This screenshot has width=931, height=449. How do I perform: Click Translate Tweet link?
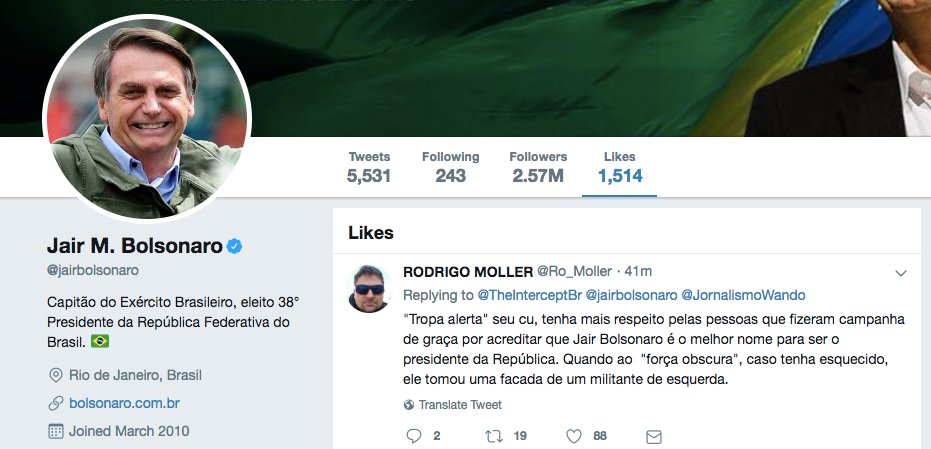tap(460, 405)
